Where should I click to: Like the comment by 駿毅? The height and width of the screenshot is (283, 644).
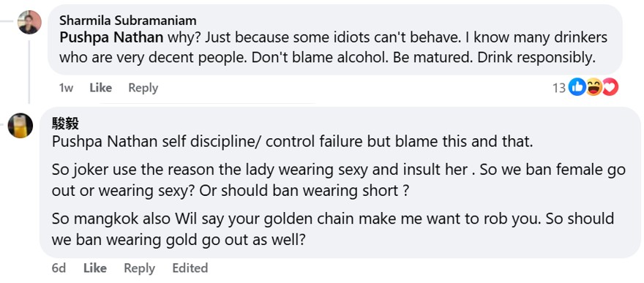pyautogui.click(x=95, y=268)
